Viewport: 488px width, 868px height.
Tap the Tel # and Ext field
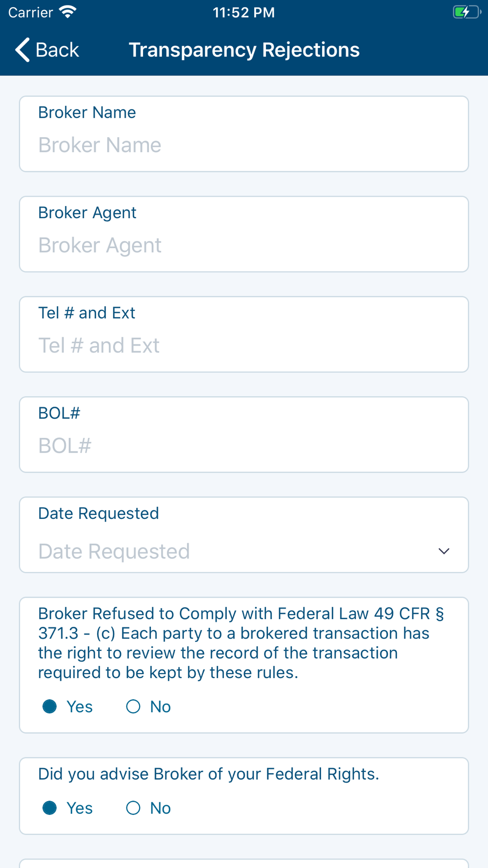[x=244, y=346]
